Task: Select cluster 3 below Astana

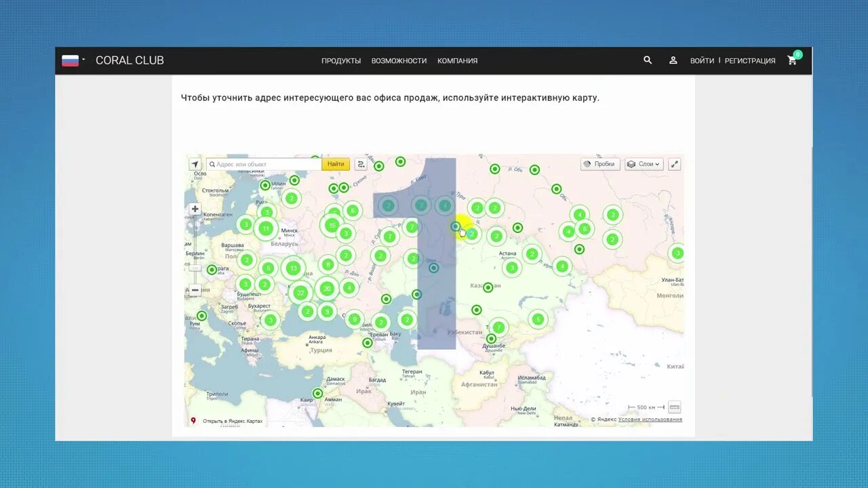Action: [512, 268]
